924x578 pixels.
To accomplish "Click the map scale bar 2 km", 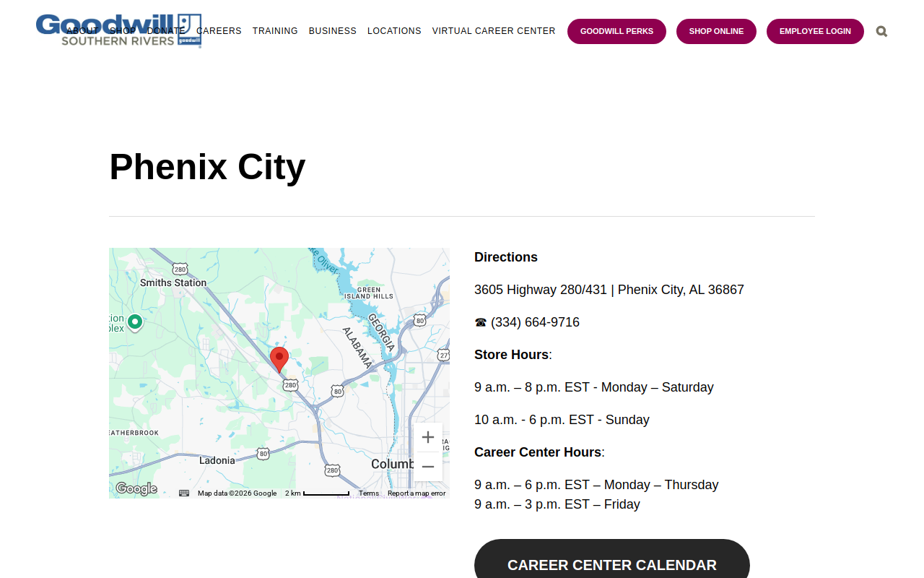I will point(317,493).
